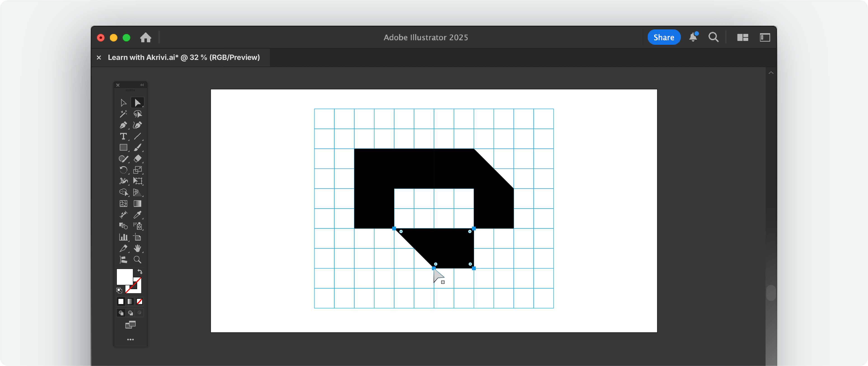The height and width of the screenshot is (366, 868).
Task: Toggle Draw Inside drawing mode
Action: tap(139, 313)
